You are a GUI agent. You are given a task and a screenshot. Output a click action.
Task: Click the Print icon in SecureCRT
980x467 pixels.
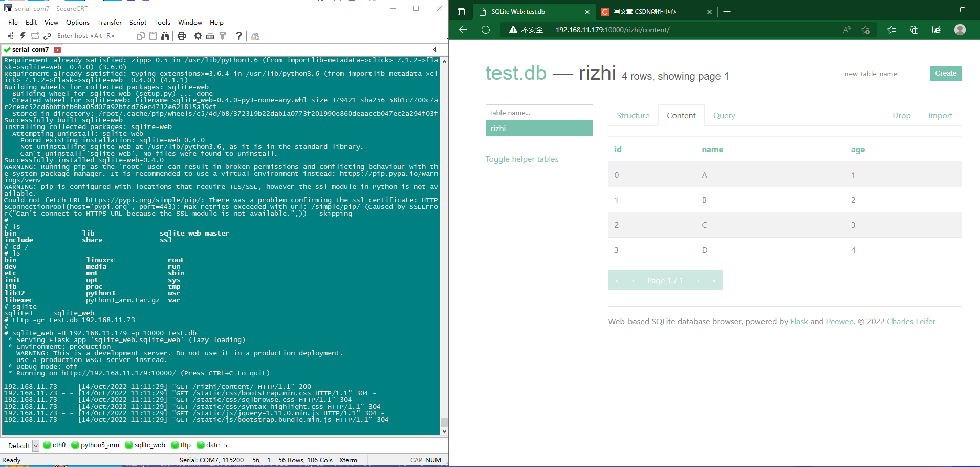click(182, 36)
